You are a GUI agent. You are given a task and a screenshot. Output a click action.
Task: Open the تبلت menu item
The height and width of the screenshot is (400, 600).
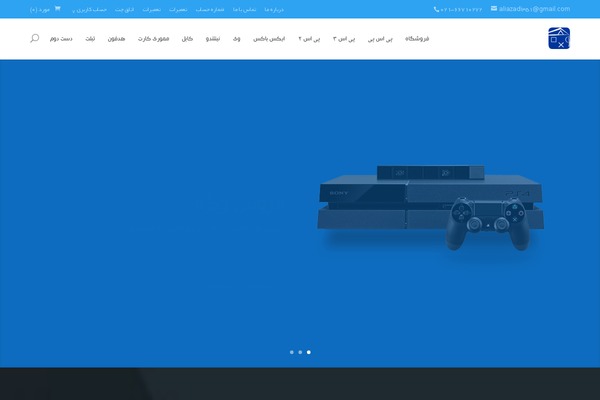[90, 39]
